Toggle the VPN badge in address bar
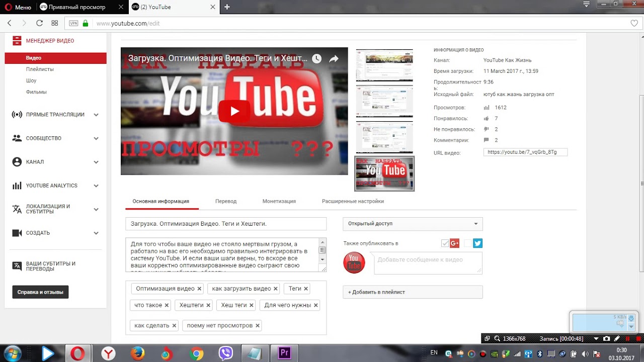 pos(73,23)
